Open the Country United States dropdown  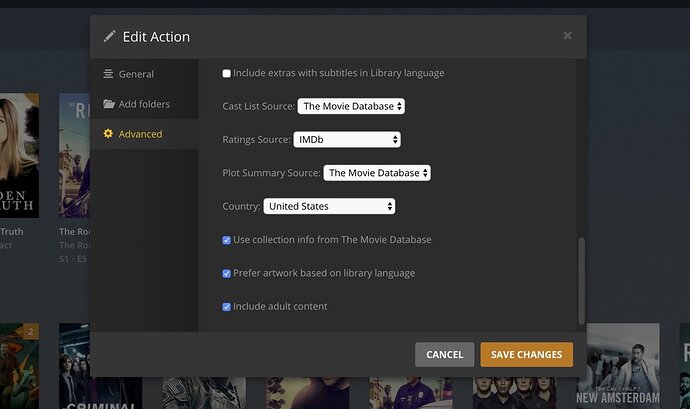pos(329,206)
